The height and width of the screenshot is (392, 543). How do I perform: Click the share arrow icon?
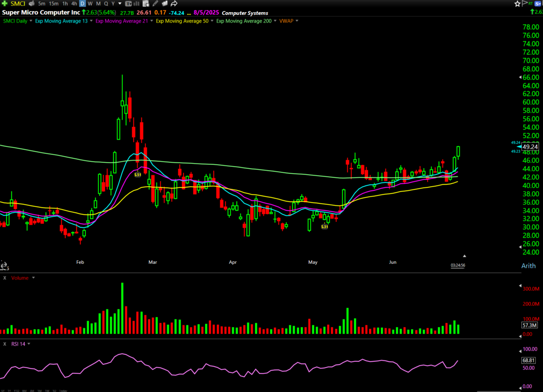click(174, 3)
